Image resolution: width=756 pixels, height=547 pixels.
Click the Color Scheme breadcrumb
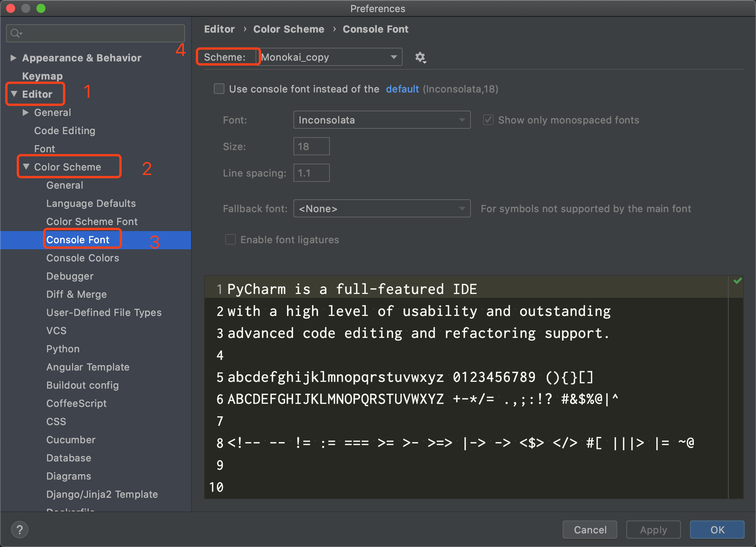[x=289, y=29]
